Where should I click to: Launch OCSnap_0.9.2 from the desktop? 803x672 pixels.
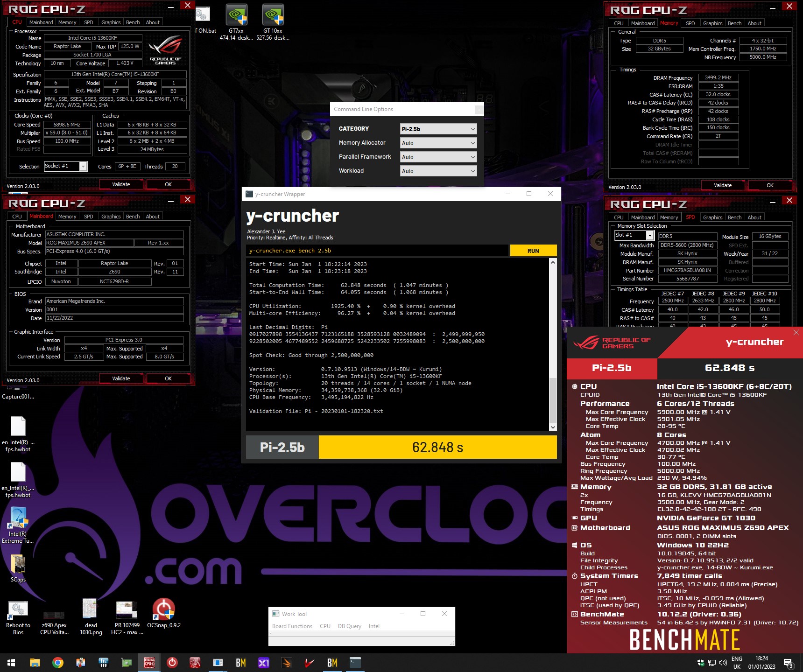tap(164, 614)
